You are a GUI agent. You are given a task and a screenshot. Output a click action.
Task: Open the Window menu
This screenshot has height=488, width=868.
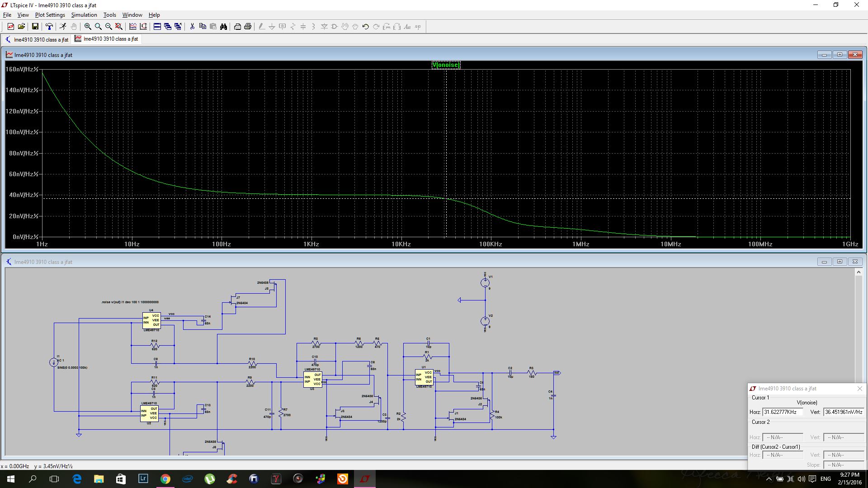[132, 15]
